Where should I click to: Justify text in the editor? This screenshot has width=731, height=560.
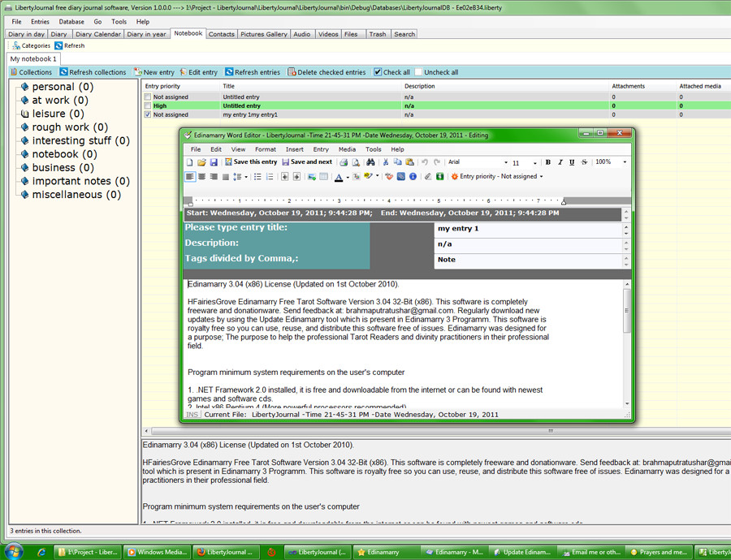226,177
